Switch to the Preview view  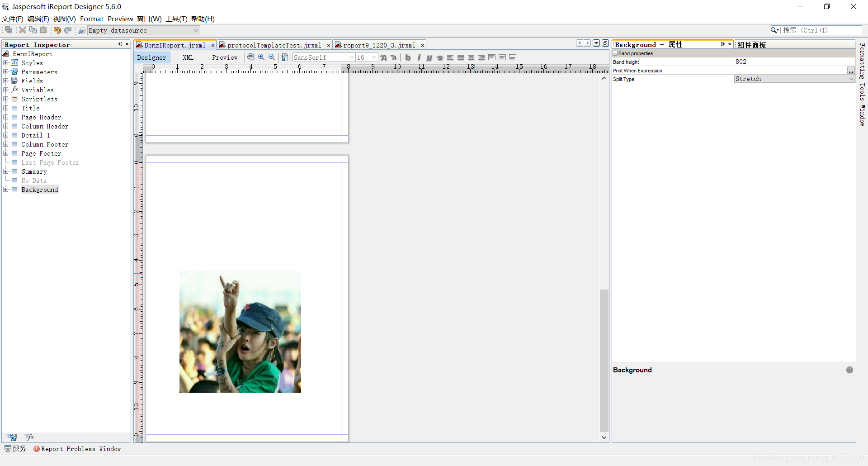coord(225,57)
